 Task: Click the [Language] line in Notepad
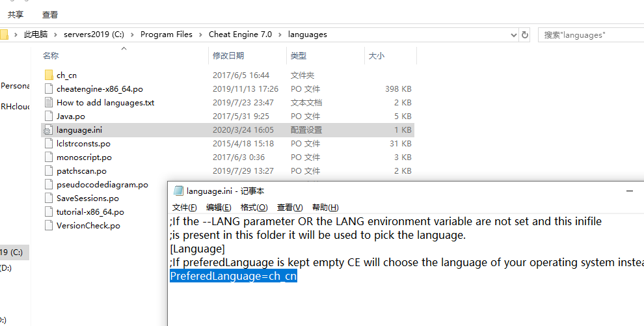[x=197, y=249]
